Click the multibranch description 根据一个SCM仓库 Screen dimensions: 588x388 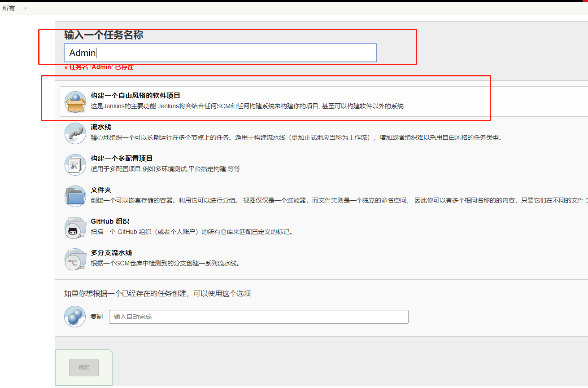pyautogui.click(x=166, y=263)
